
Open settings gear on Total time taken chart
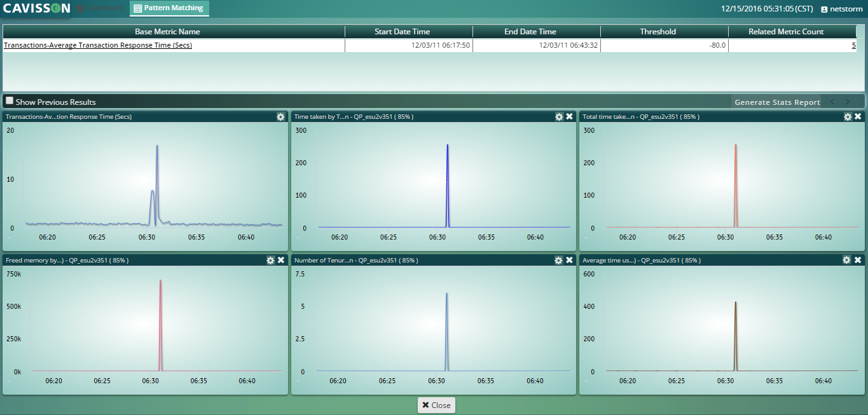tap(847, 117)
